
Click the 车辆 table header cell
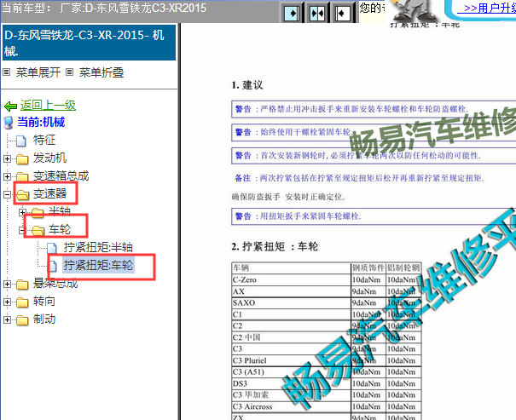(x=291, y=268)
